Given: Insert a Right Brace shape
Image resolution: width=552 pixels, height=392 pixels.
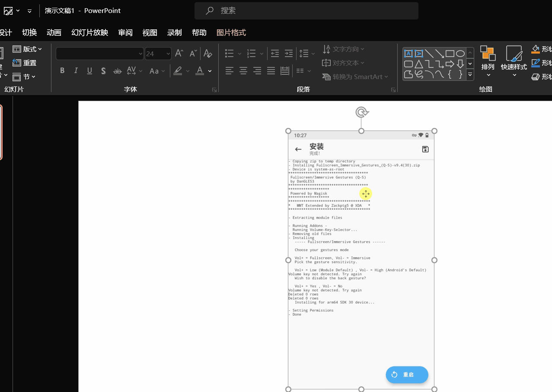Looking at the screenshot, I should (460, 74).
